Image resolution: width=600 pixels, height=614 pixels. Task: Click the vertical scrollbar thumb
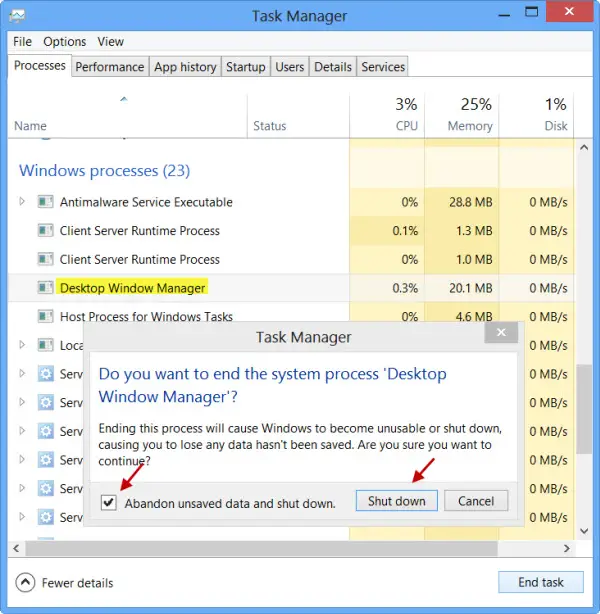tap(584, 409)
